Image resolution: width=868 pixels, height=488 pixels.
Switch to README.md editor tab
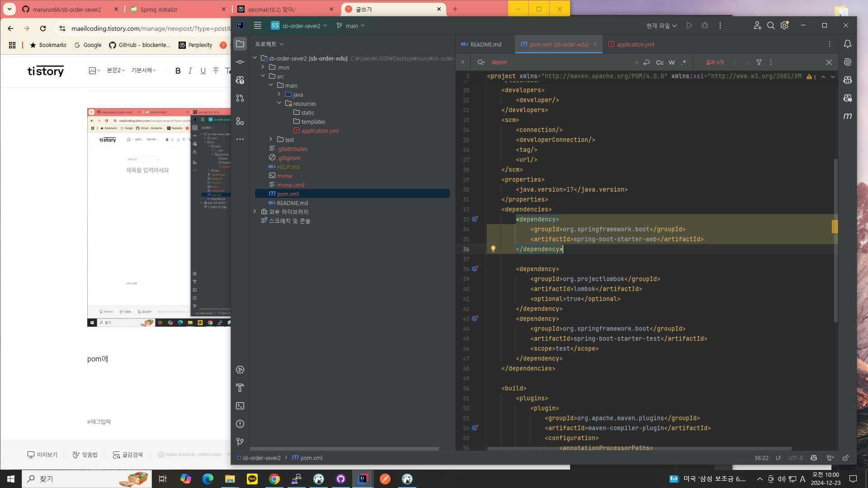click(485, 44)
